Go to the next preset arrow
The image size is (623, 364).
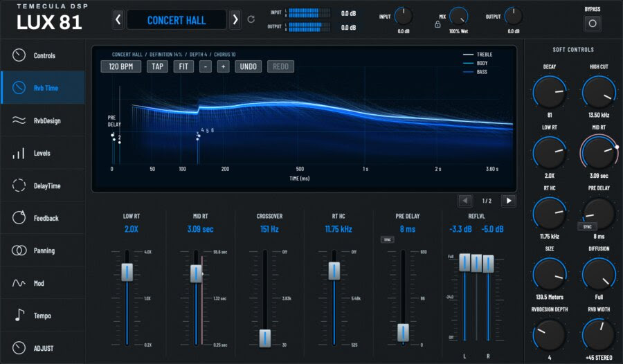pyautogui.click(x=235, y=19)
